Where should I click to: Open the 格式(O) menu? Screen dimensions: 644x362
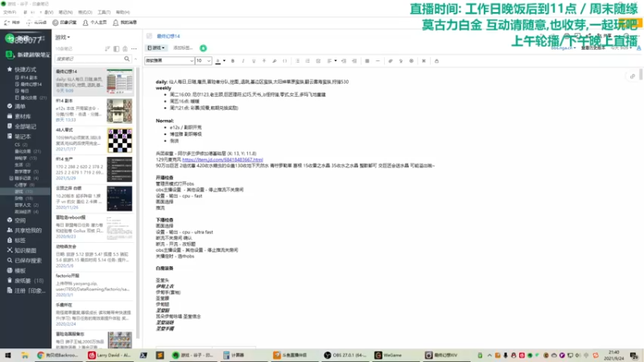coord(85,12)
